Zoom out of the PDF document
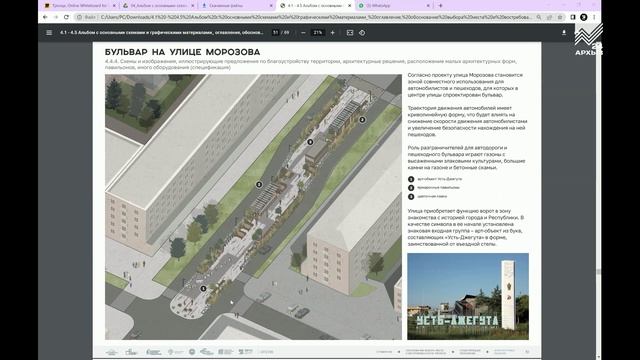Image resolution: width=640 pixels, height=360 pixels. [303, 33]
